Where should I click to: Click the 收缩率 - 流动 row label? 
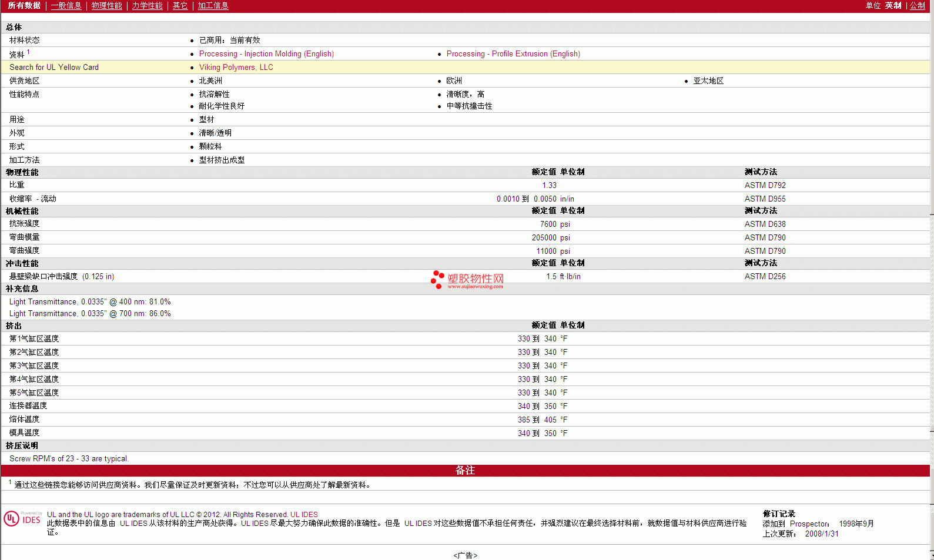[x=33, y=199]
